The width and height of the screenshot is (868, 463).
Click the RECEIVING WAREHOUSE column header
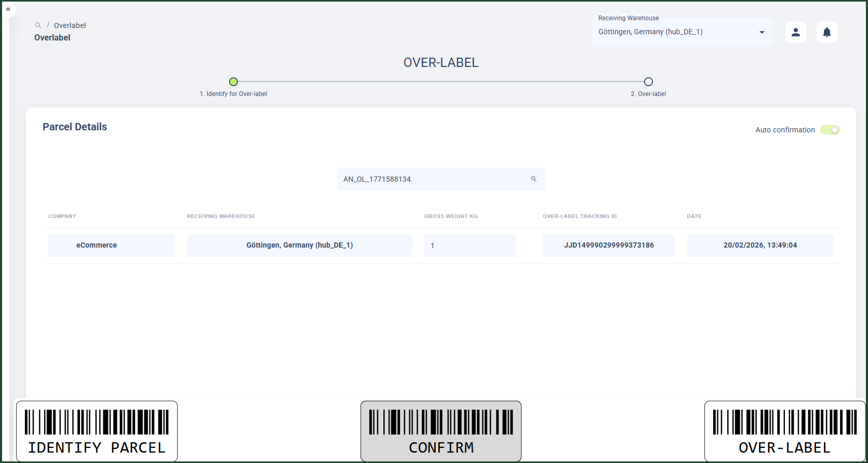[221, 216]
